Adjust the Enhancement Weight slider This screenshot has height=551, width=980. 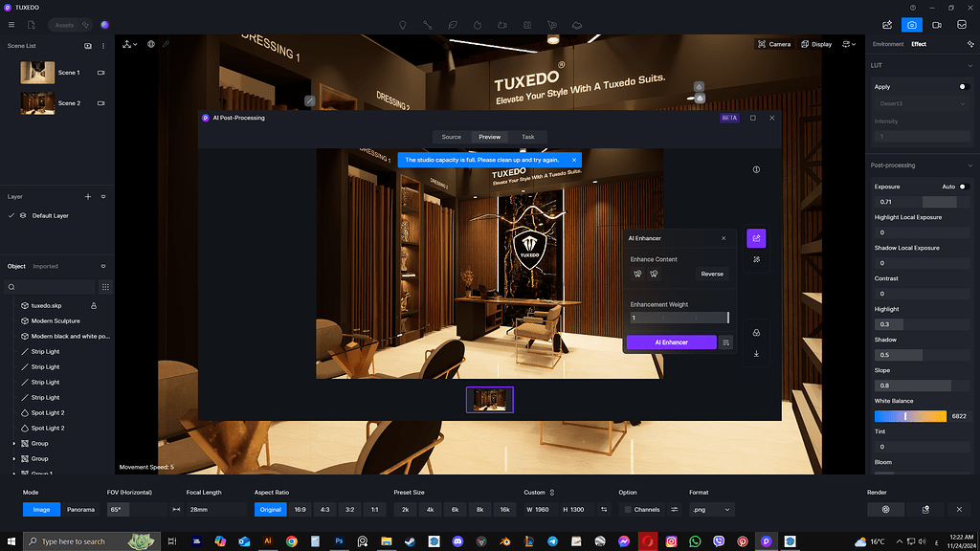679,318
